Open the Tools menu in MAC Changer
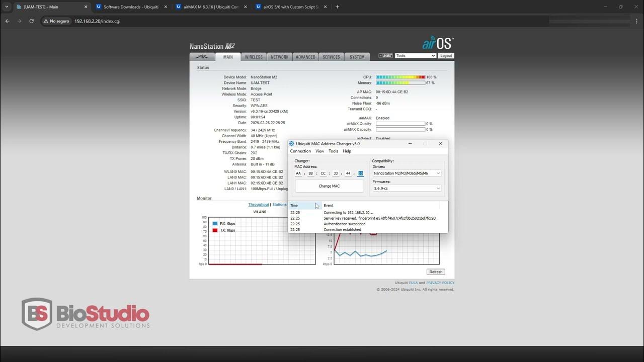644x362 pixels. click(333, 151)
